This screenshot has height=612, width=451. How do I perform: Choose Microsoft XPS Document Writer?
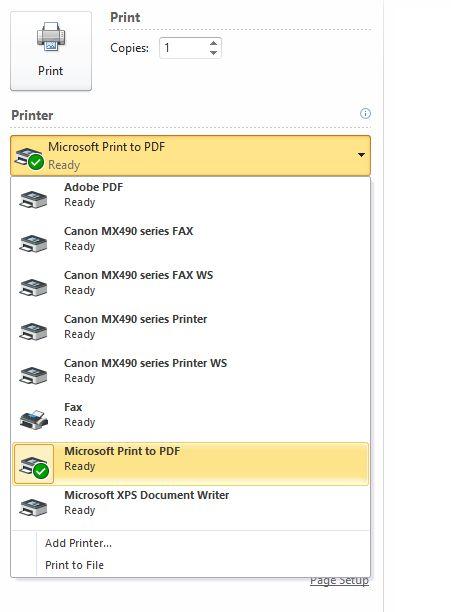[x=190, y=507]
